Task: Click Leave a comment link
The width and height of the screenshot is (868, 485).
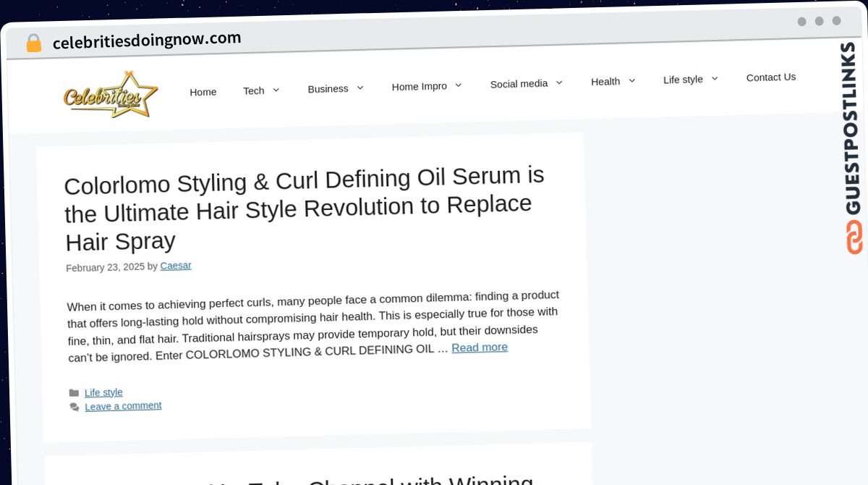Action: point(123,406)
